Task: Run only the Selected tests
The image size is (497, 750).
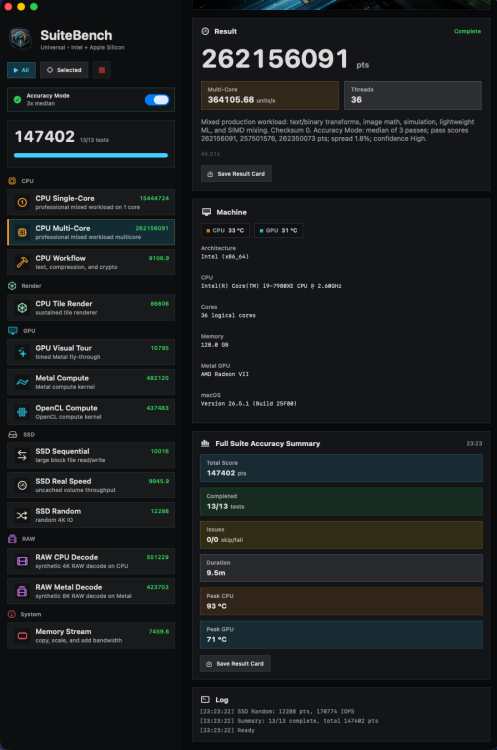Action: 64,70
